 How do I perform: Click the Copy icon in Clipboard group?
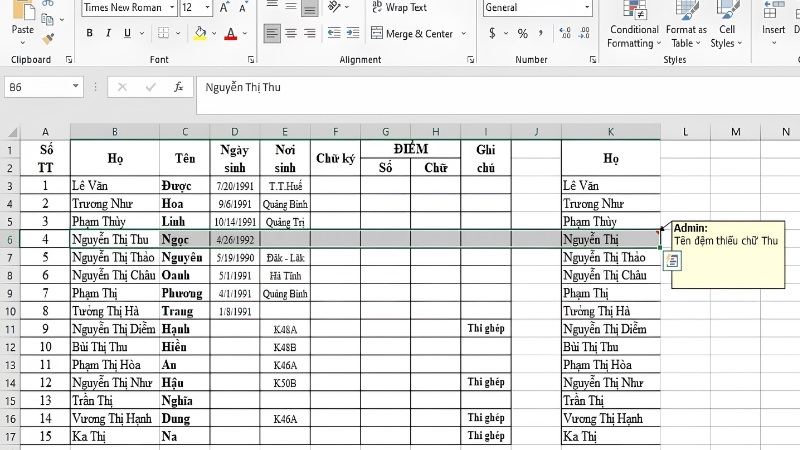47,20
